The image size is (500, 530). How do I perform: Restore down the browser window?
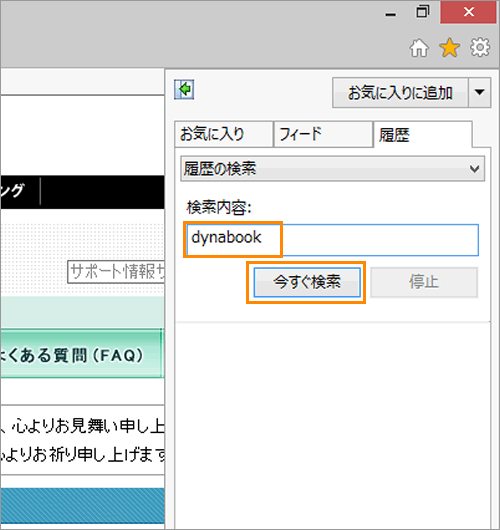(x=423, y=12)
